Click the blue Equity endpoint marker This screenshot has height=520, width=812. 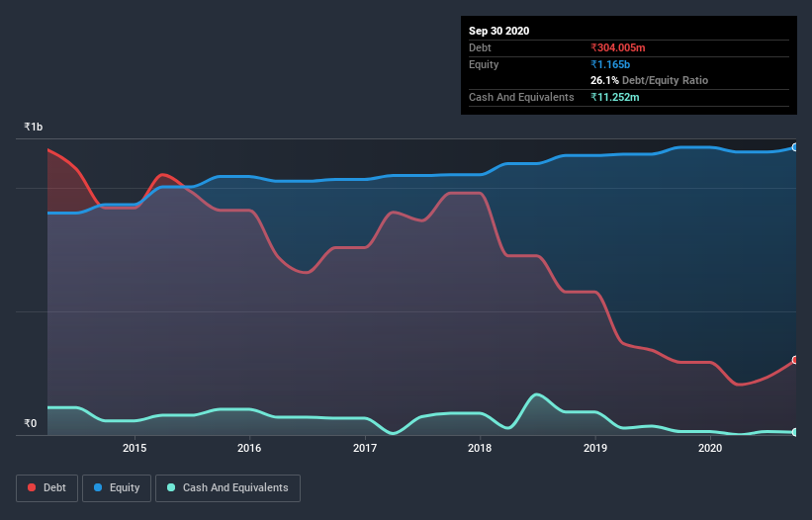coord(795,147)
